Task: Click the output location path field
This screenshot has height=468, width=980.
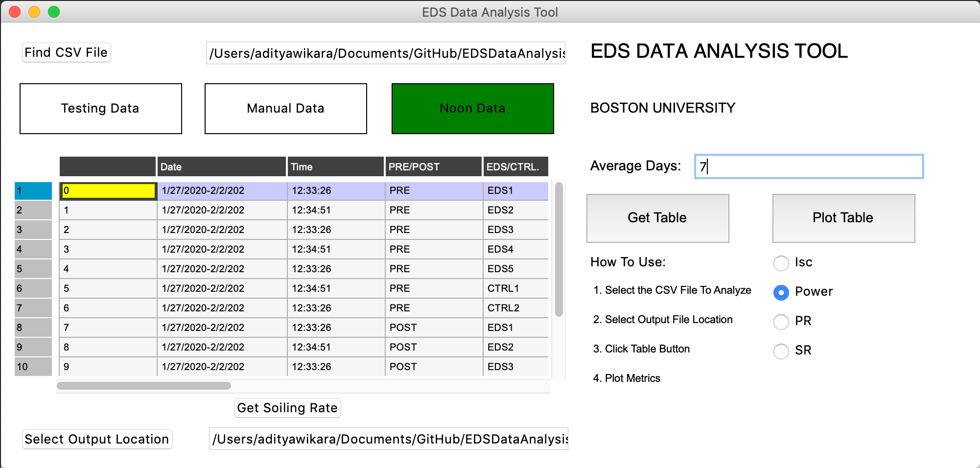Action: [389, 439]
